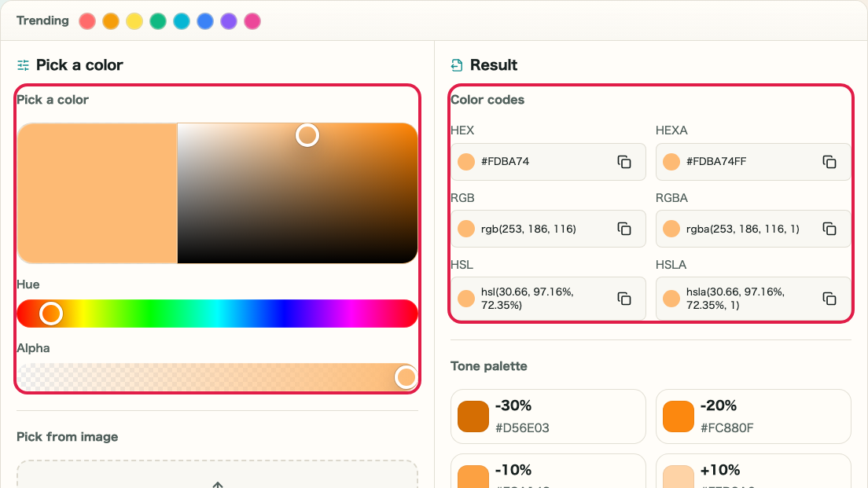Click the saturation picker handle

307,135
